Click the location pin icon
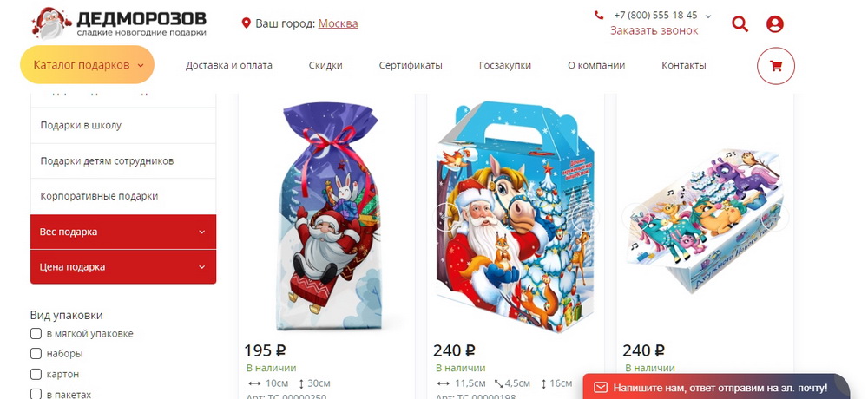 247,23
